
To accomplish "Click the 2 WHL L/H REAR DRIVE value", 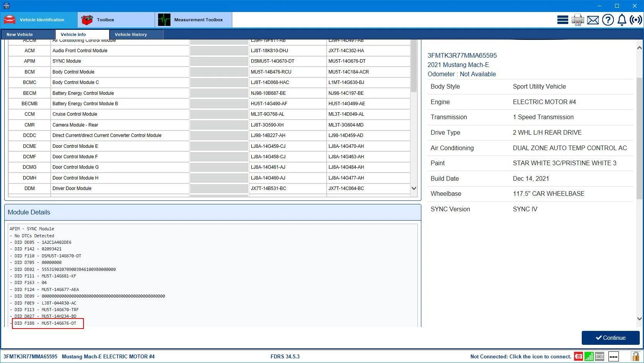I will (x=547, y=133).
